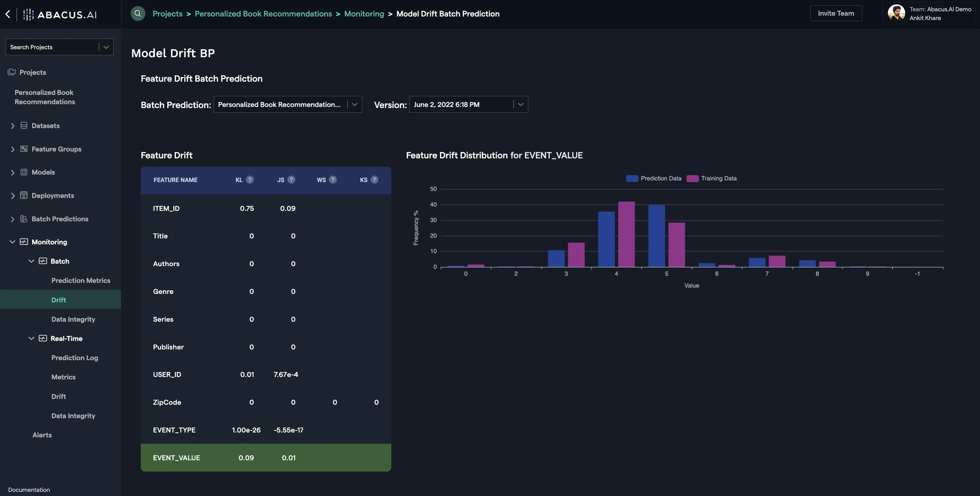980x496 pixels.
Task: Open the Batch Prediction dropdown
Action: click(x=287, y=104)
